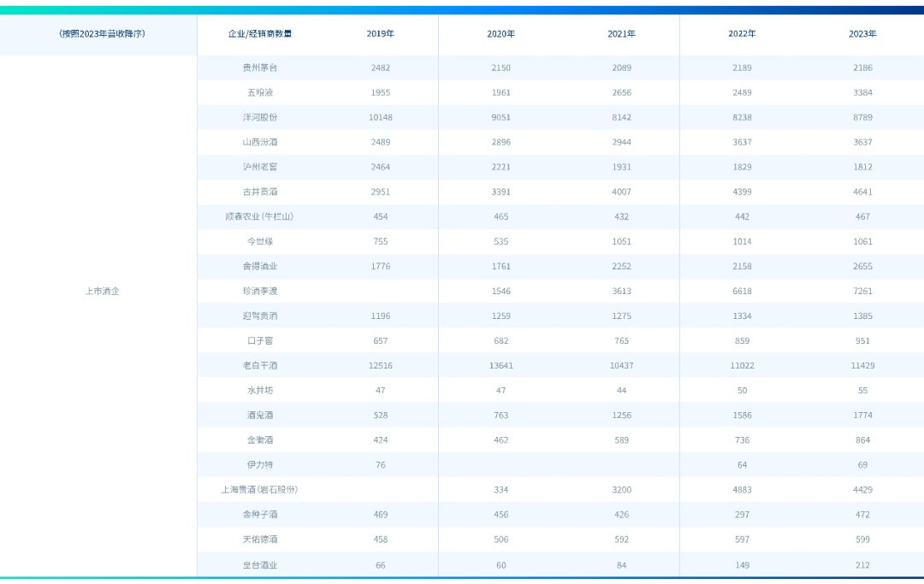The image size is (924, 584).
Task: Click 皇台酒业's 2023 value 212
Action: 862,564
